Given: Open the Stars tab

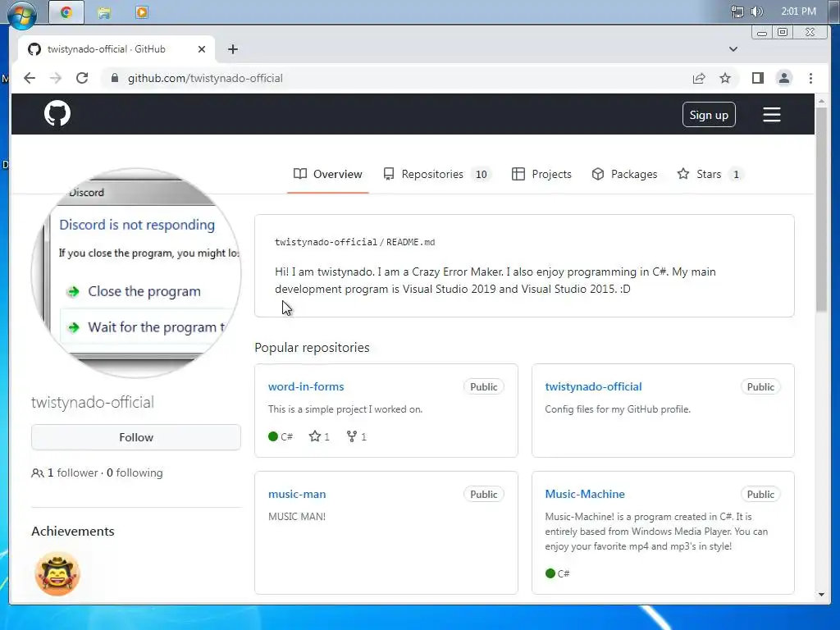Looking at the screenshot, I should click(711, 174).
